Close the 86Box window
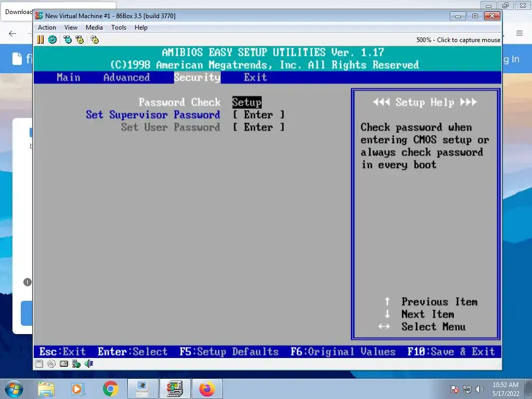The width and height of the screenshot is (532, 399). [x=493, y=16]
